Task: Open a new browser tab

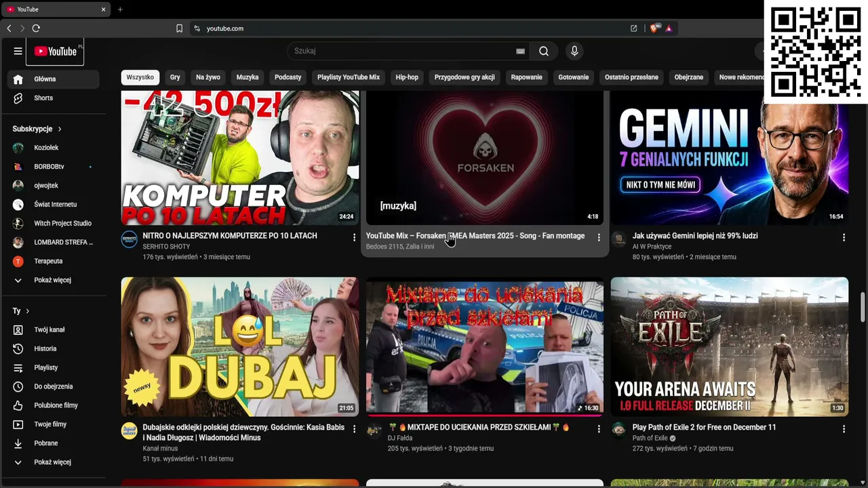Action: coord(120,9)
